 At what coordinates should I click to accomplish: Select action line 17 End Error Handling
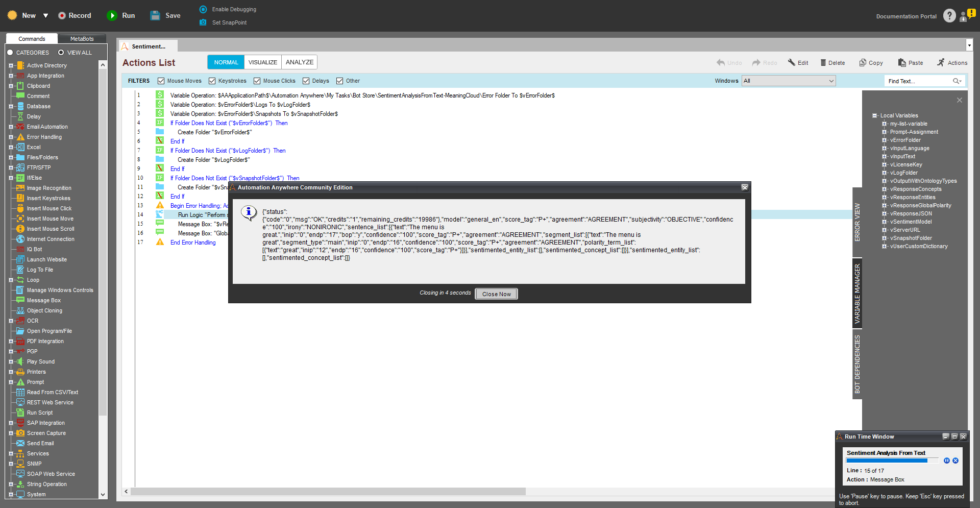point(193,243)
